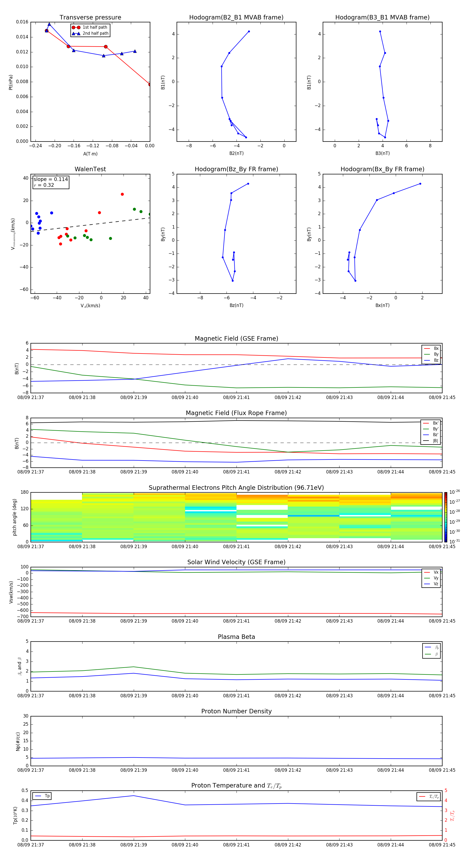Viewport: 473px width, 868px height.
Task: Click the 'Bx(nT)' x-axis label
Action: [x=382, y=305]
